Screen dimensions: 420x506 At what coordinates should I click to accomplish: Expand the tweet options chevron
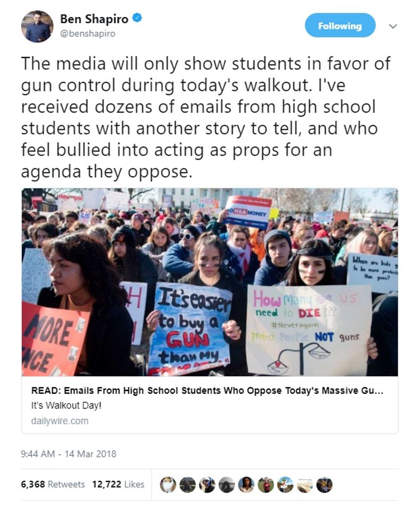tap(393, 26)
